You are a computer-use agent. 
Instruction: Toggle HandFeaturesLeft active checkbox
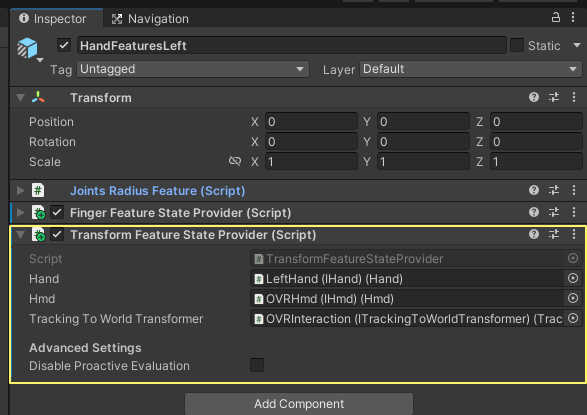pyautogui.click(x=64, y=46)
